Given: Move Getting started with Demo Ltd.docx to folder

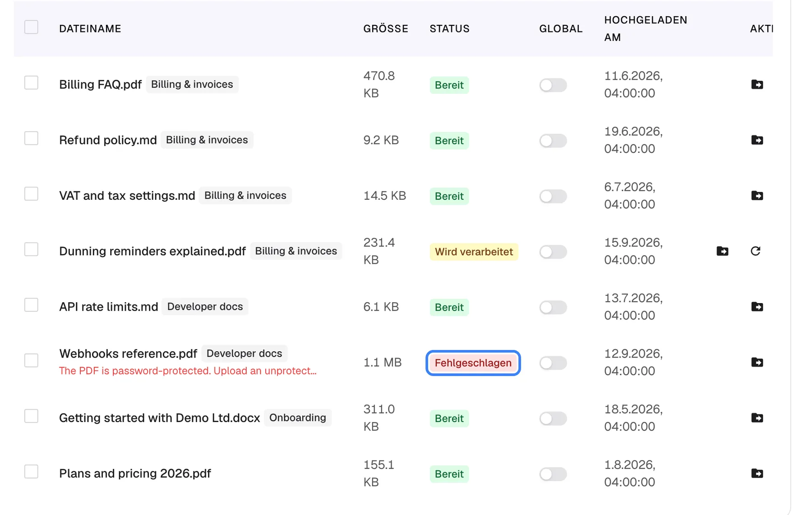Looking at the screenshot, I should point(757,418).
